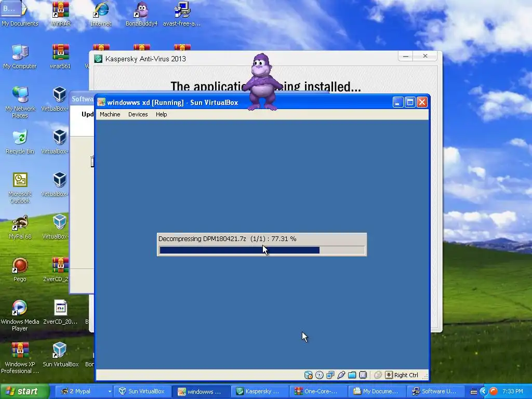
Task: Minimize the windowws xd VirtualBox window
Action: click(398, 102)
